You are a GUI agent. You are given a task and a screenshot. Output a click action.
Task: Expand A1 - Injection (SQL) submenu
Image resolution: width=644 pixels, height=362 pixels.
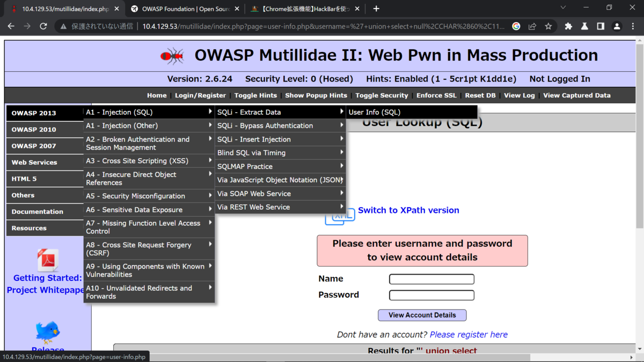click(x=149, y=112)
